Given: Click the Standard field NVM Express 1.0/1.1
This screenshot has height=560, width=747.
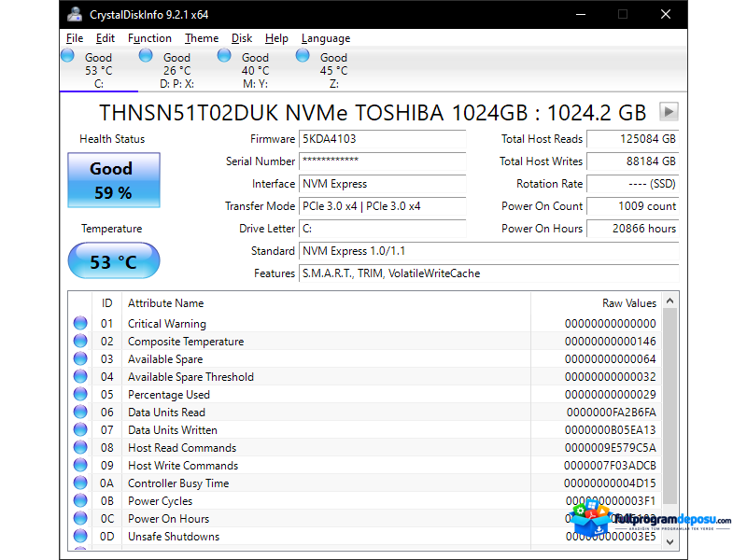Looking at the screenshot, I should [488, 251].
